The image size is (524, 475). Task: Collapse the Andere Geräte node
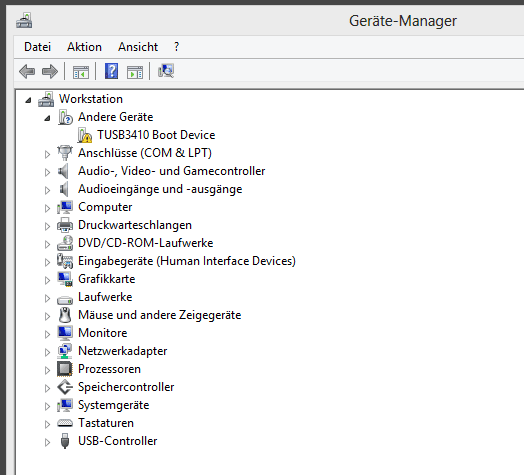[x=47, y=118]
